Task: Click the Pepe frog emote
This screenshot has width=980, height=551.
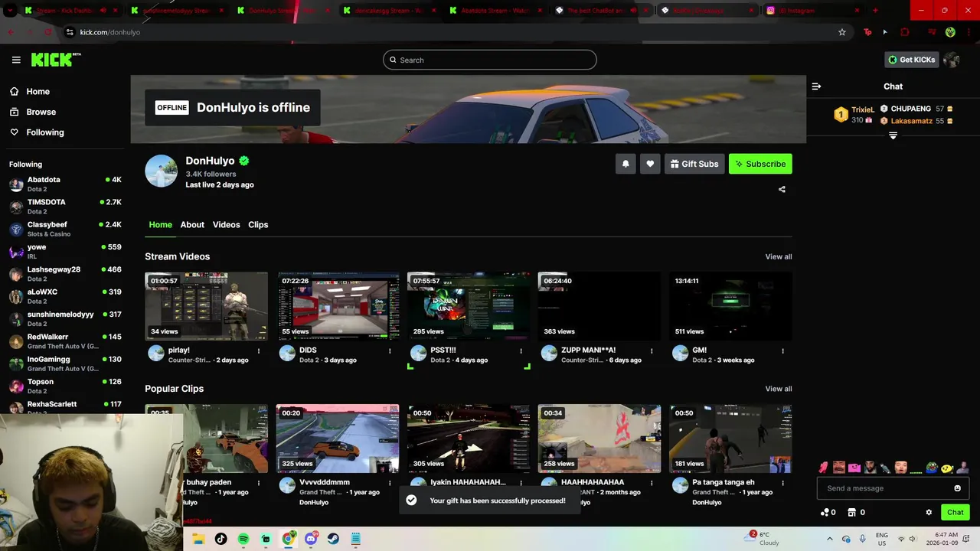Action: click(932, 468)
